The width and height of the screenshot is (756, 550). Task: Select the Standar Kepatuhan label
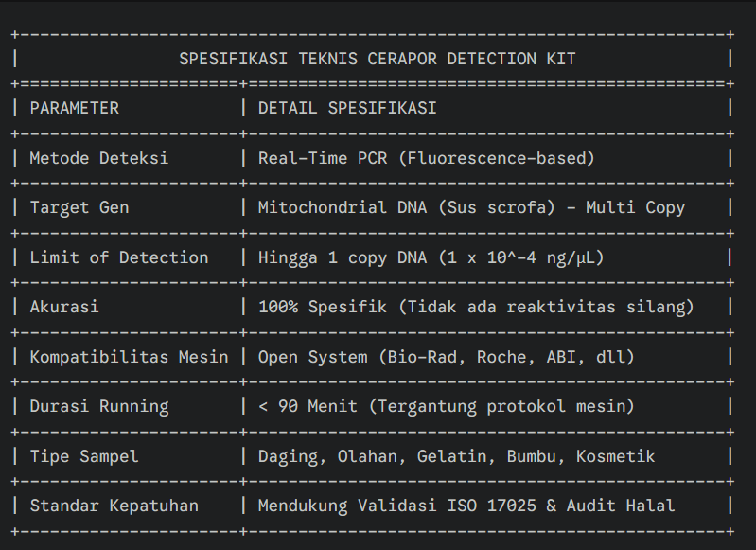pos(114,506)
